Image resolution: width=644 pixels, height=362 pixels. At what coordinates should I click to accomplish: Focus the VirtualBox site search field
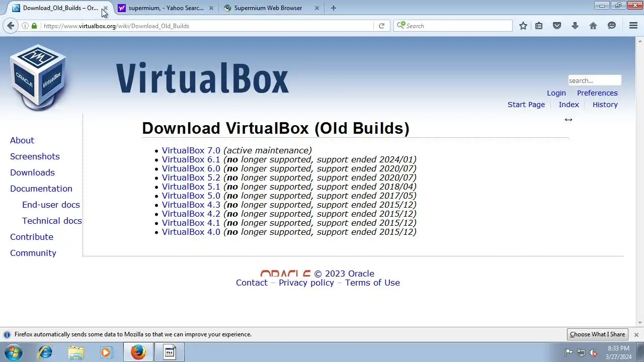pyautogui.click(x=595, y=80)
